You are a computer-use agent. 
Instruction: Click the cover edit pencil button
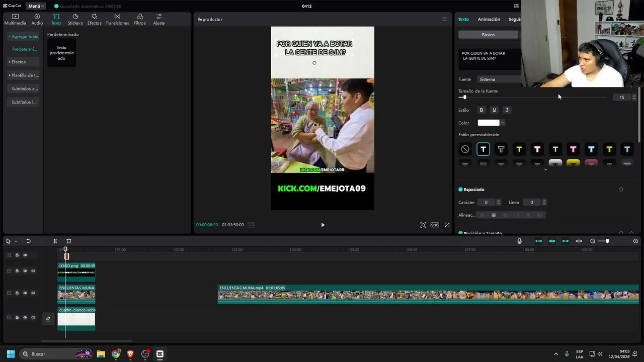pos(48,319)
